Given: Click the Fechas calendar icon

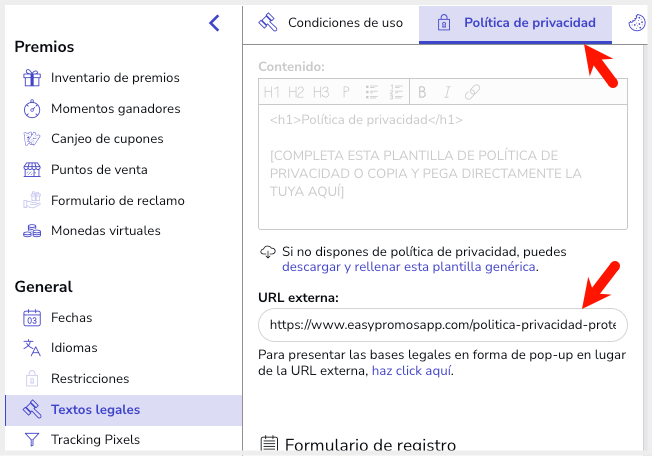Looking at the screenshot, I should pos(32,318).
